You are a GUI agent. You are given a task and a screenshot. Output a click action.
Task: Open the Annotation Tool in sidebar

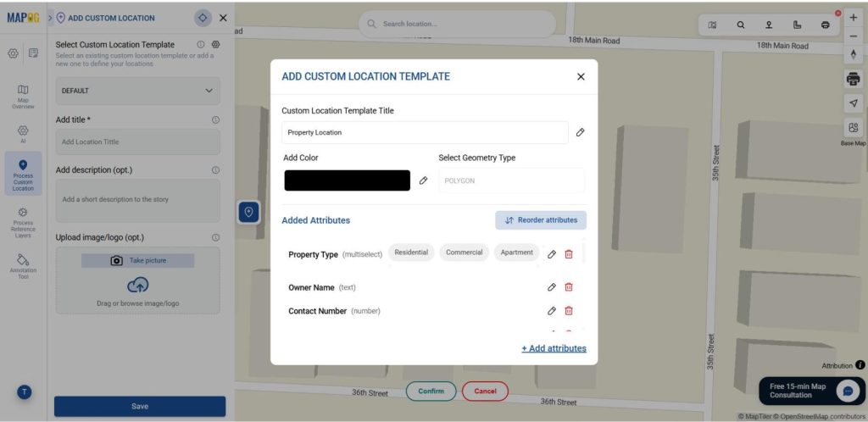click(23, 266)
